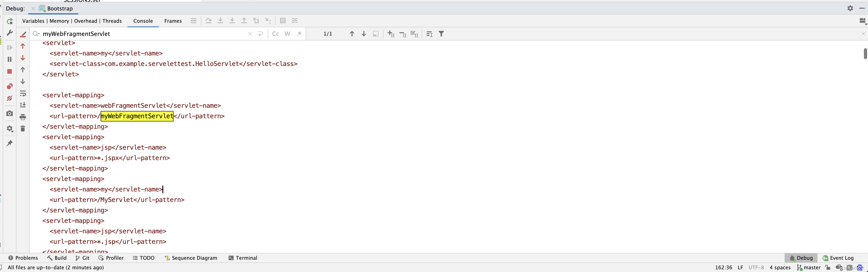Screen dimensions: 868x272
Task: Stop the debug session with red square
Action: [10, 71]
